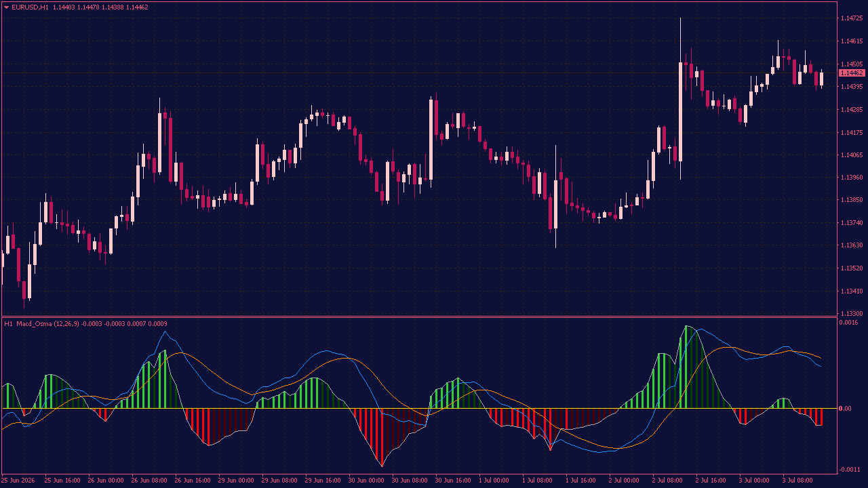
Task: Click time axis label 29 Jun 00:00
Action: click(x=236, y=481)
